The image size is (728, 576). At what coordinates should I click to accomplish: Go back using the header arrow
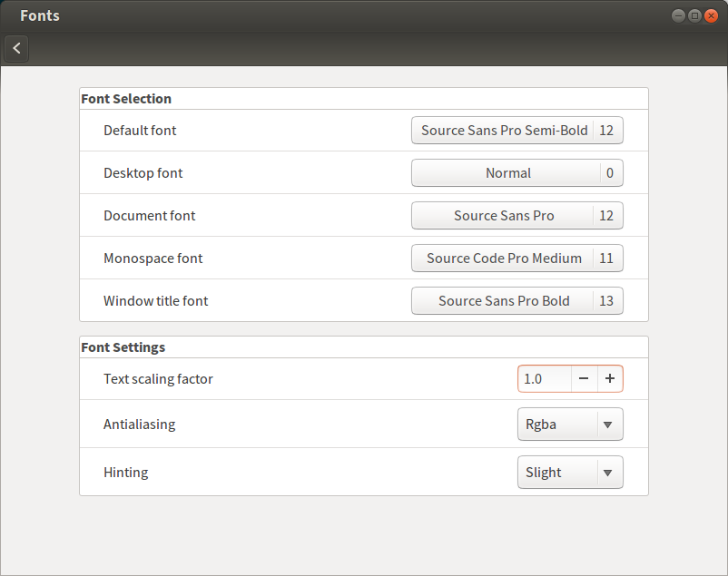tap(16, 49)
